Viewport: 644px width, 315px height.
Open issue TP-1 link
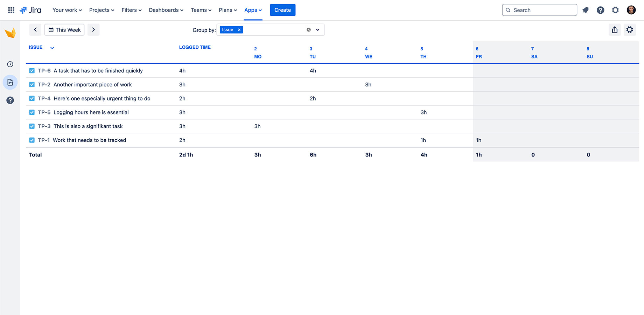click(44, 140)
